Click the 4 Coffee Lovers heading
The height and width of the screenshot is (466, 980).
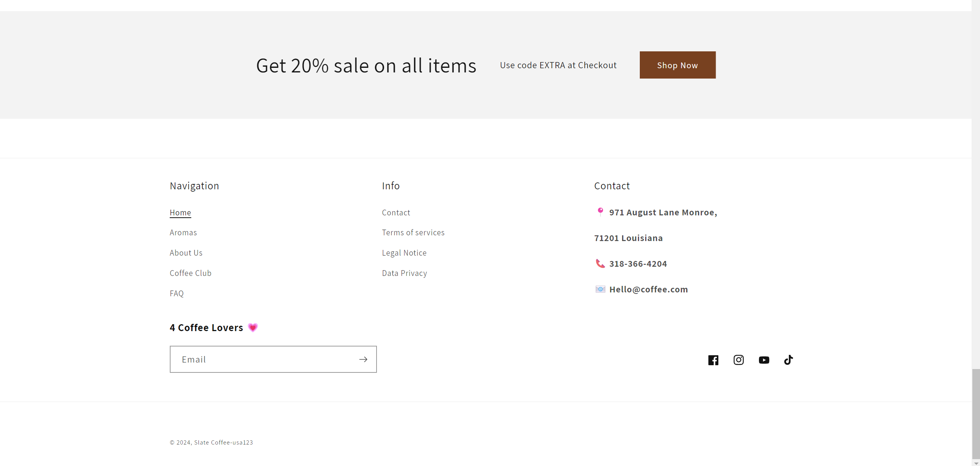pos(206,328)
